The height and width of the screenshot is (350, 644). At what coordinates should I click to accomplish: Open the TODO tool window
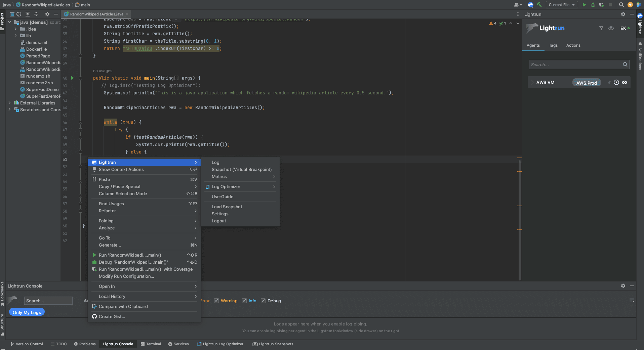pyautogui.click(x=59, y=344)
